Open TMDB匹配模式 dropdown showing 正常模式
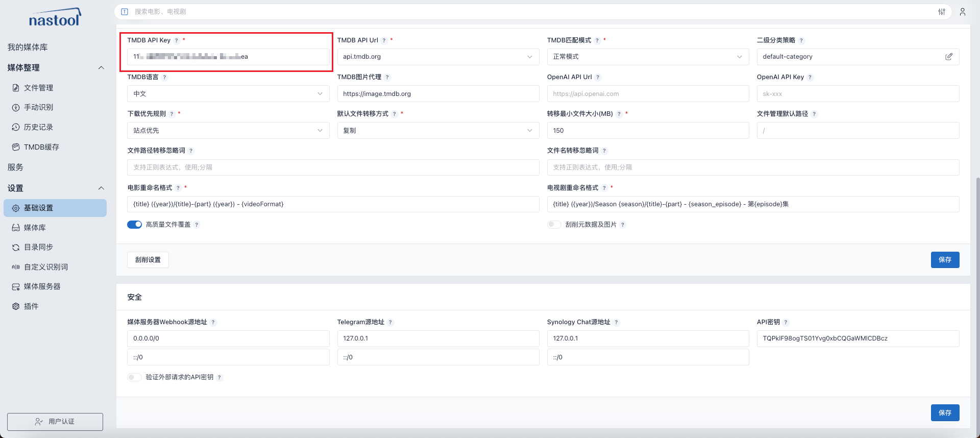 (x=648, y=57)
